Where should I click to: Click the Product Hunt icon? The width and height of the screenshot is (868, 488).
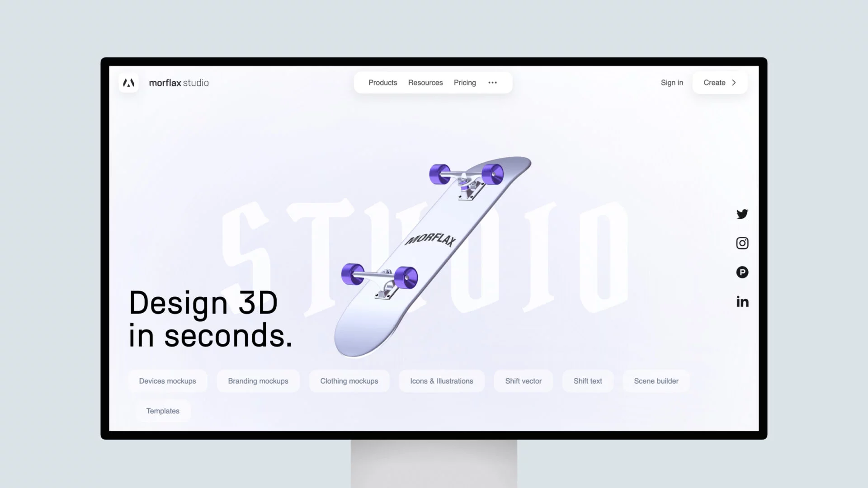742,272
